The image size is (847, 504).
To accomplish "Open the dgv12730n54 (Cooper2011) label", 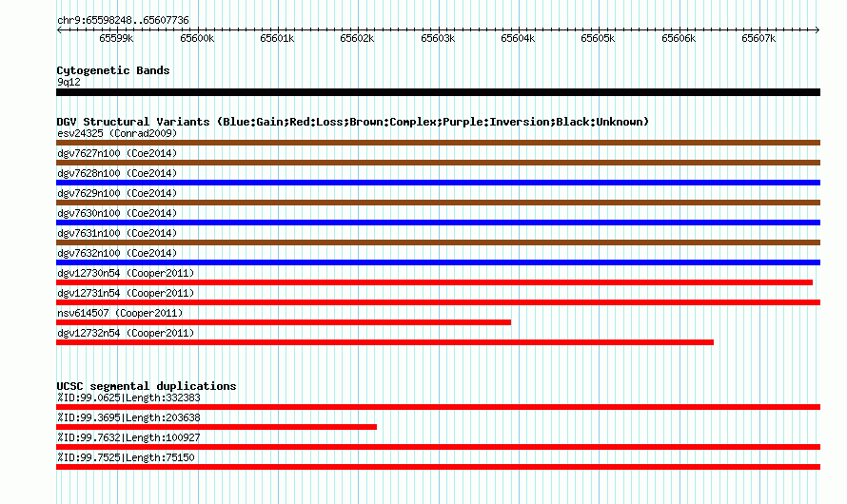I will [x=126, y=273].
